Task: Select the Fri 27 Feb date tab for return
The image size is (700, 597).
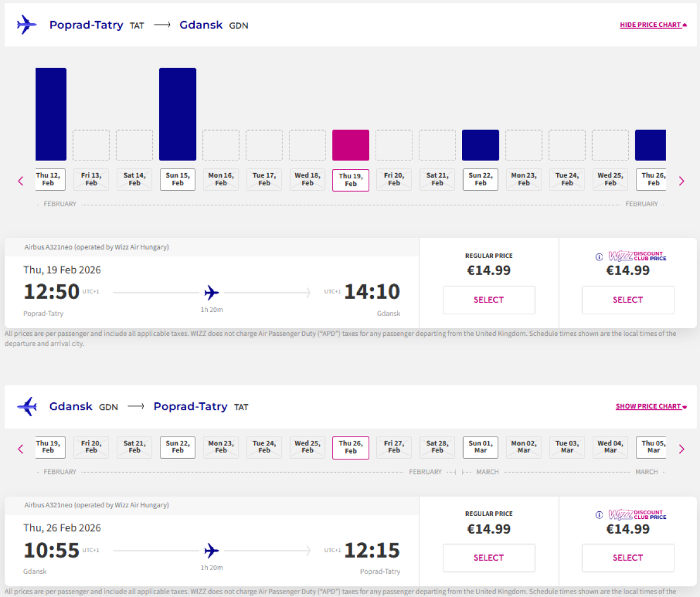Action: coord(394,447)
